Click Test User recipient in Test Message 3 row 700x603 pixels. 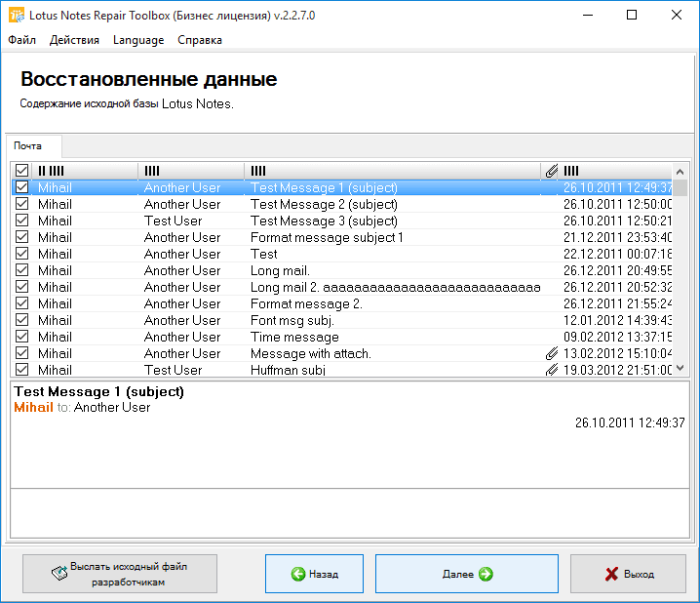point(174,221)
